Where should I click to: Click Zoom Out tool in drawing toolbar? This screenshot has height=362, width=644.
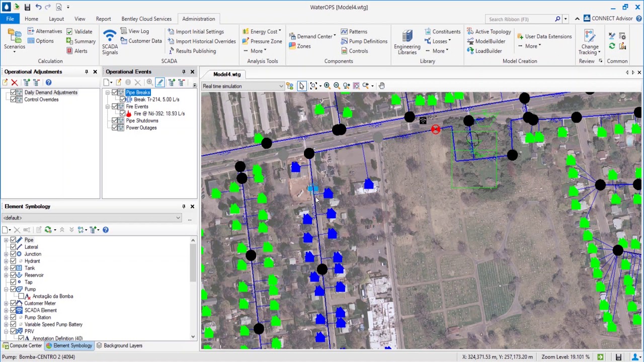[x=337, y=86]
